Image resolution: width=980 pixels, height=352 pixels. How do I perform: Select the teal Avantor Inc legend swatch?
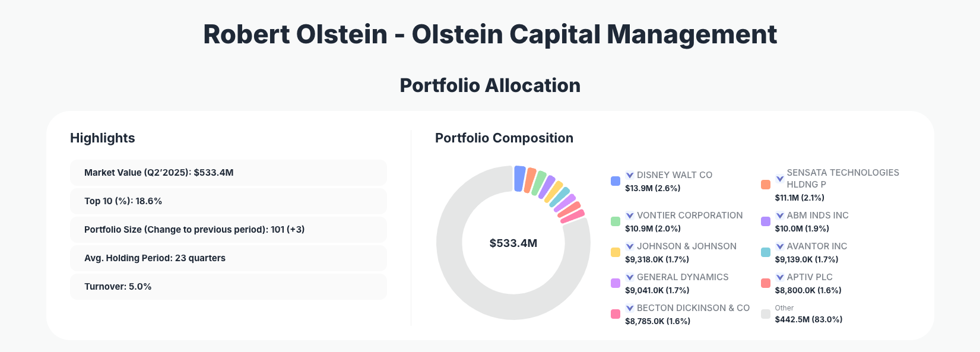point(765,252)
